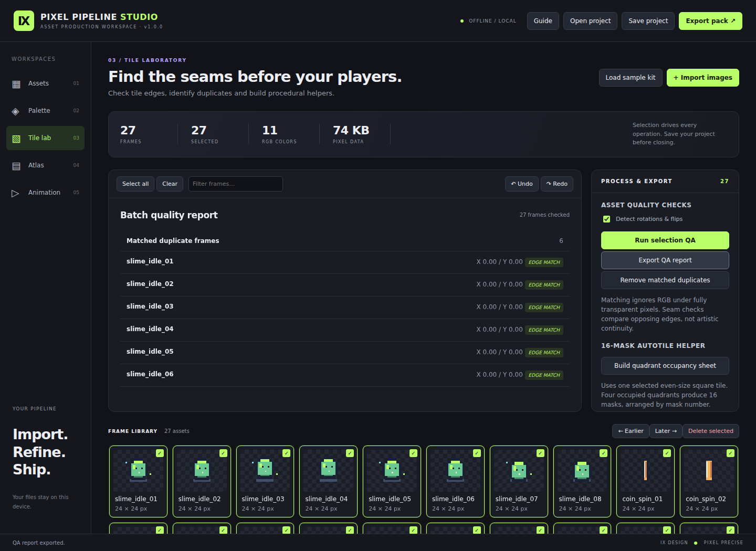Select slime_idle_07 sprite thumbnail

tap(519, 471)
